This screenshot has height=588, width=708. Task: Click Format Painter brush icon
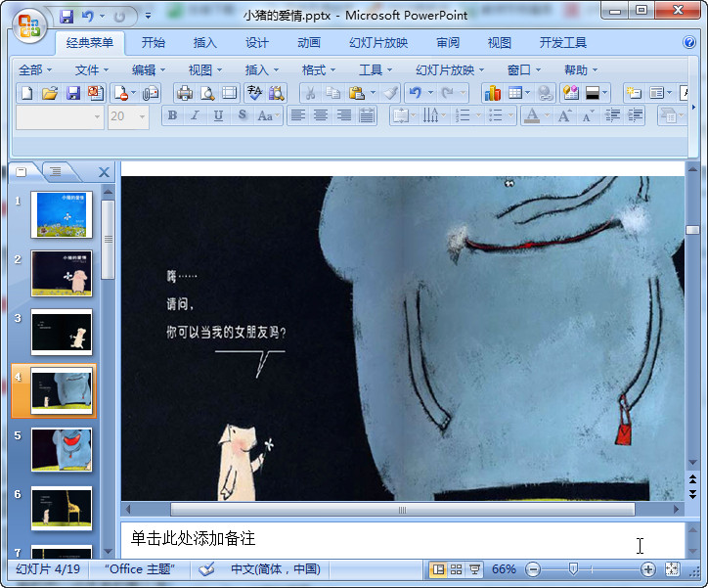pyautogui.click(x=390, y=93)
